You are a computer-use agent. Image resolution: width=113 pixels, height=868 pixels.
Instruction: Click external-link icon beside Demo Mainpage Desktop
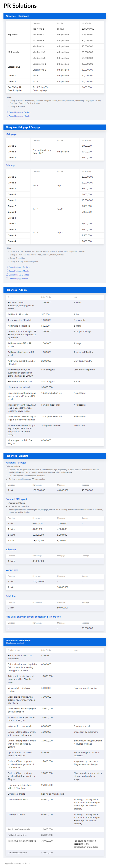[x=7, y=267]
